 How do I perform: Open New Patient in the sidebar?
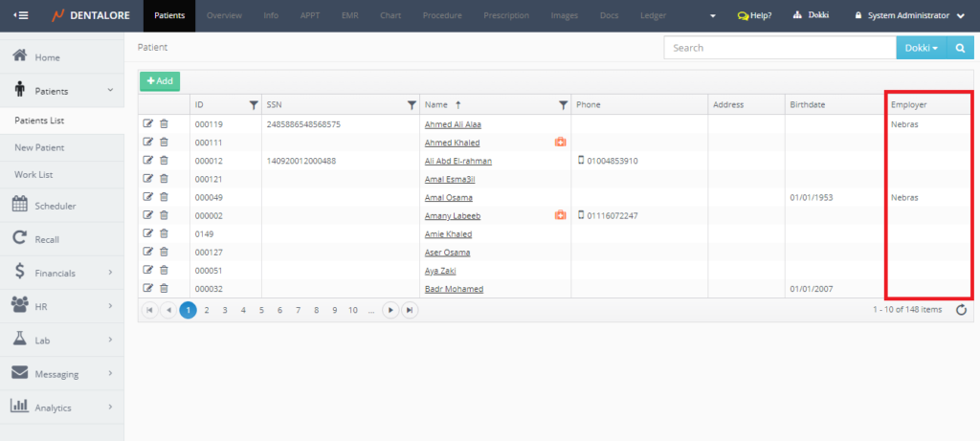39,148
